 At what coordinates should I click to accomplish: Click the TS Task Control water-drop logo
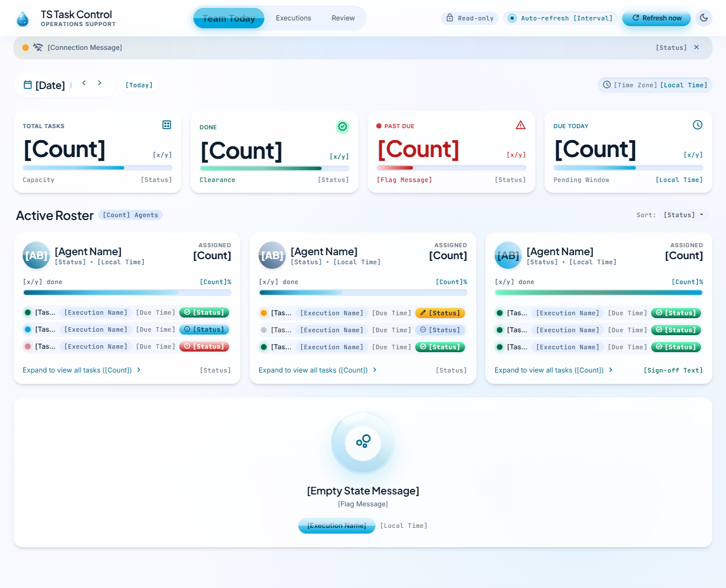coord(23,19)
